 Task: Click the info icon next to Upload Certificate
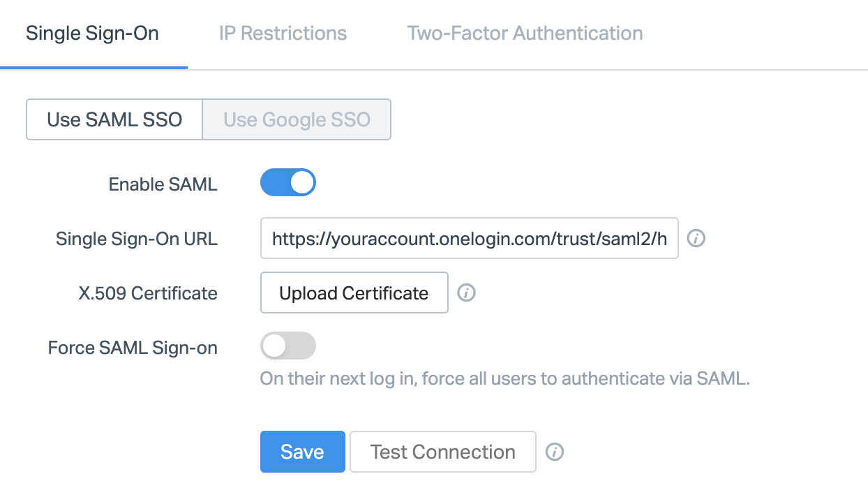click(466, 293)
